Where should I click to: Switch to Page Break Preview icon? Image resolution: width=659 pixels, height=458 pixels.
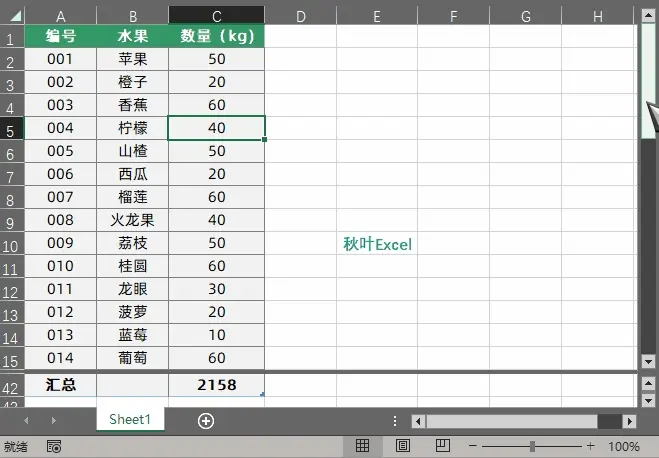pyautogui.click(x=443, y=446)
